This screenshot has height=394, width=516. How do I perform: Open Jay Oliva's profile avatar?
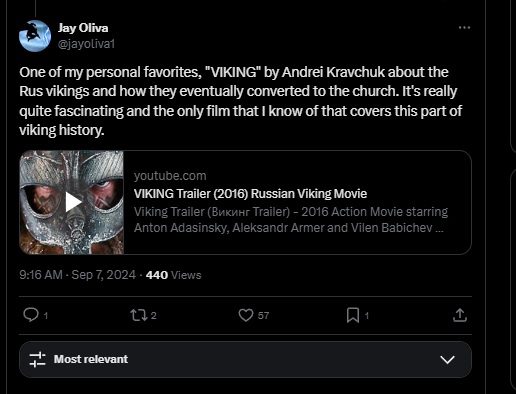coord(35,36)
